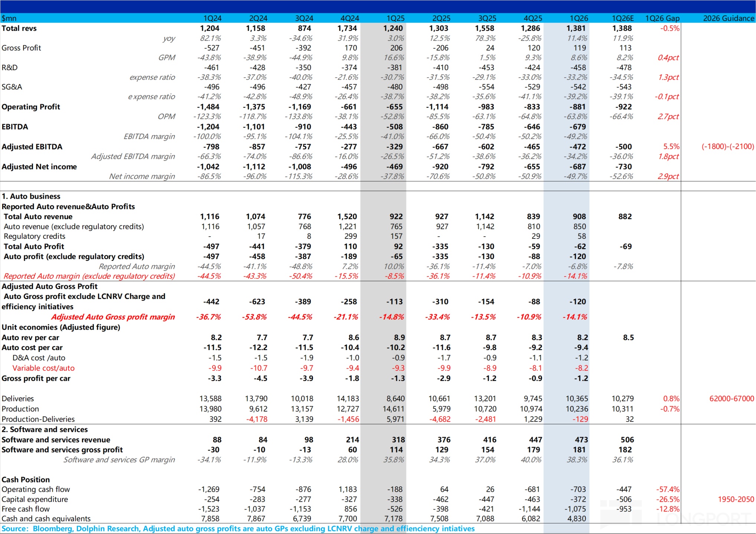Click the 2Q24 Auto cost per car -12.2
756x534 pixels.
(x=258, y=347)
